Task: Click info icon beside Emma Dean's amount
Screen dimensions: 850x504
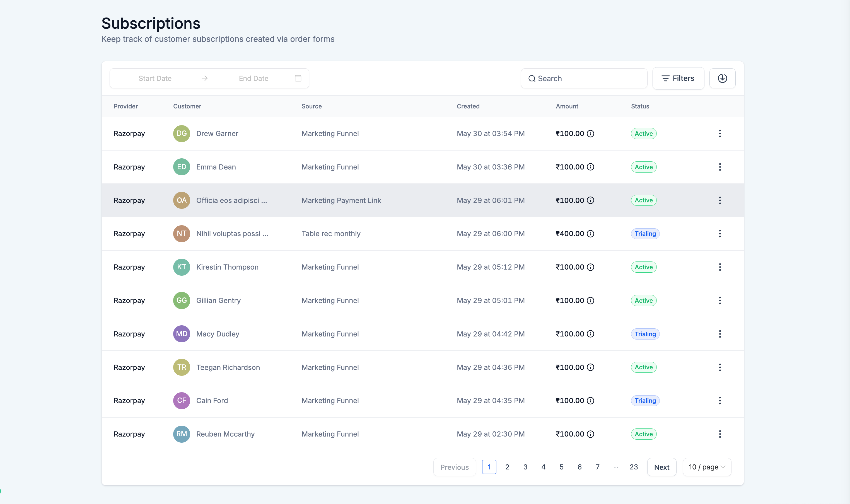Action: 590,167
